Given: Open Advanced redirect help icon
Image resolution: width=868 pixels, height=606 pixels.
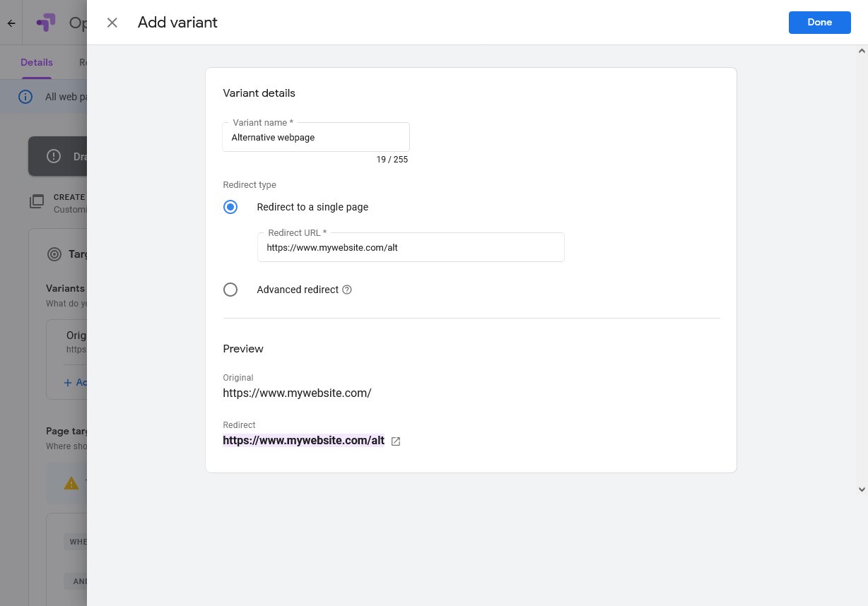Looking at the screenshot, I should point(347,290).
